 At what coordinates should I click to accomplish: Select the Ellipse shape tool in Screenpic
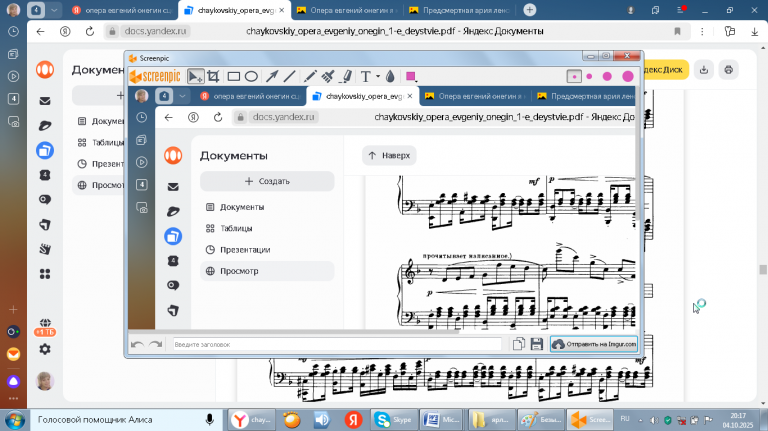pos(251,76)
